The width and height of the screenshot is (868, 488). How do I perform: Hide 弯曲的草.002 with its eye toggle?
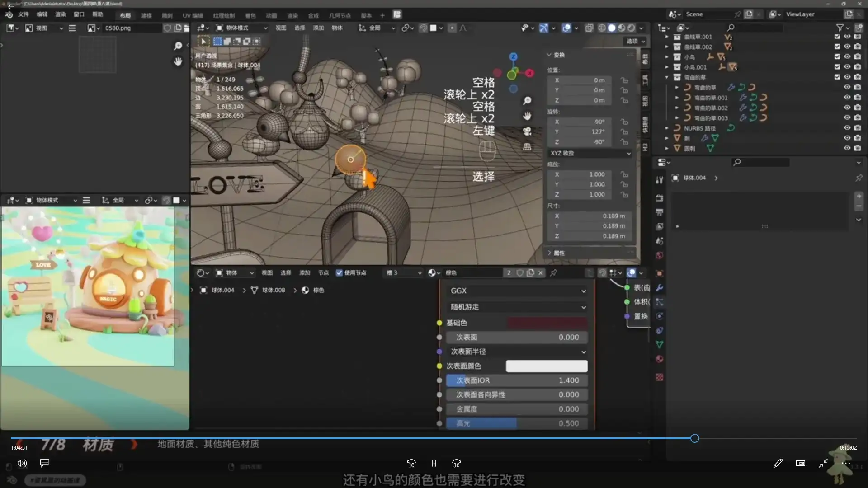(x=847, y=108)
